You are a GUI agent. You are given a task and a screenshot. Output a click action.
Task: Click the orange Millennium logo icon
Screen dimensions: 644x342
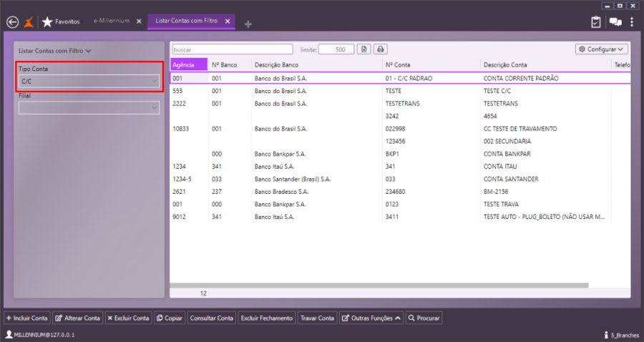tap(29, 22)
